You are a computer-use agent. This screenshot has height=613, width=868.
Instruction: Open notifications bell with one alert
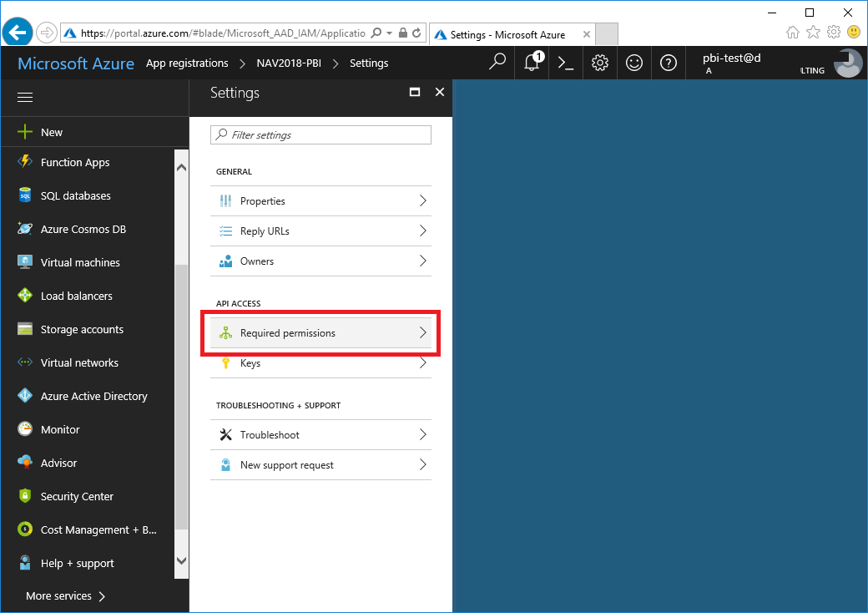tap(532, 63)
